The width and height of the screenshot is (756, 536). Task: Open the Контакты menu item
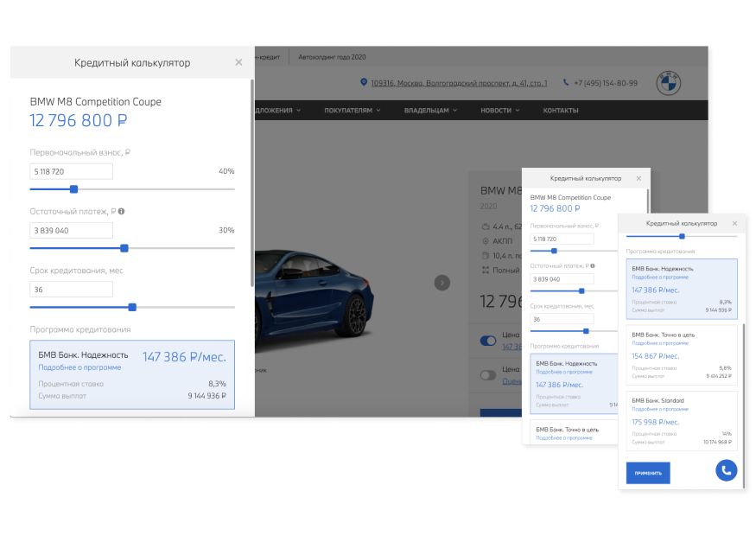point(561,111)
